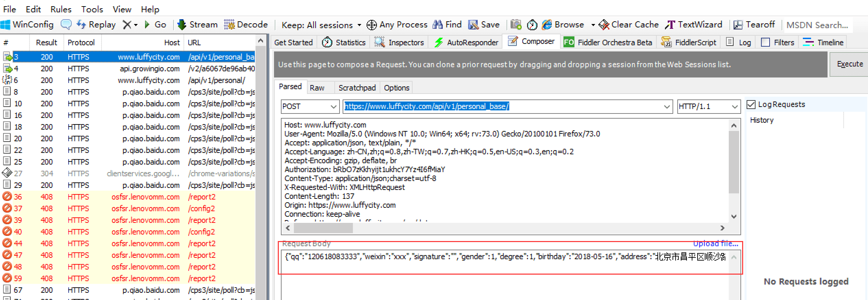The width and height of the screenshot is (868, 300).
Task: Open the File menu
Action: click(10, 9)
